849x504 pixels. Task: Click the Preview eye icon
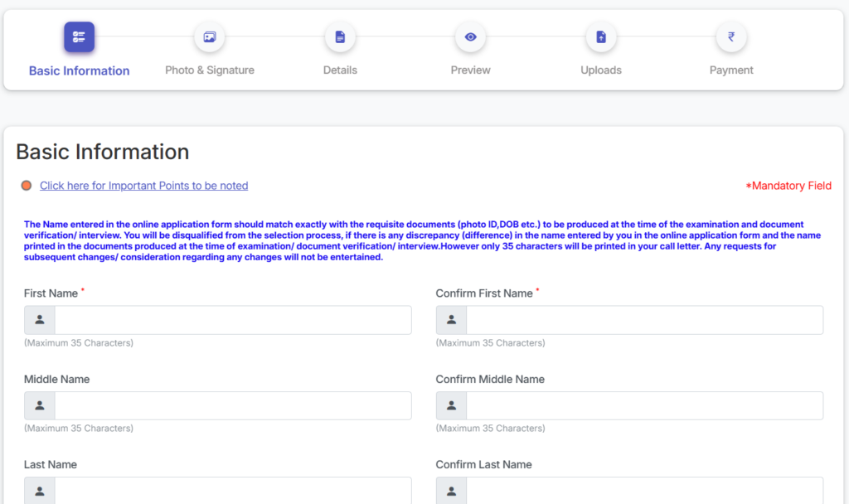(471, 37)
